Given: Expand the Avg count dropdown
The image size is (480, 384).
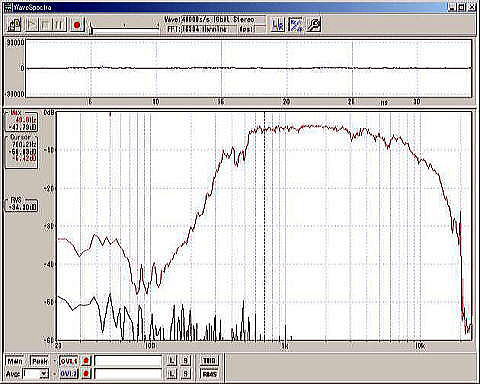Looking at the screenshot, I should click(44, 374).
